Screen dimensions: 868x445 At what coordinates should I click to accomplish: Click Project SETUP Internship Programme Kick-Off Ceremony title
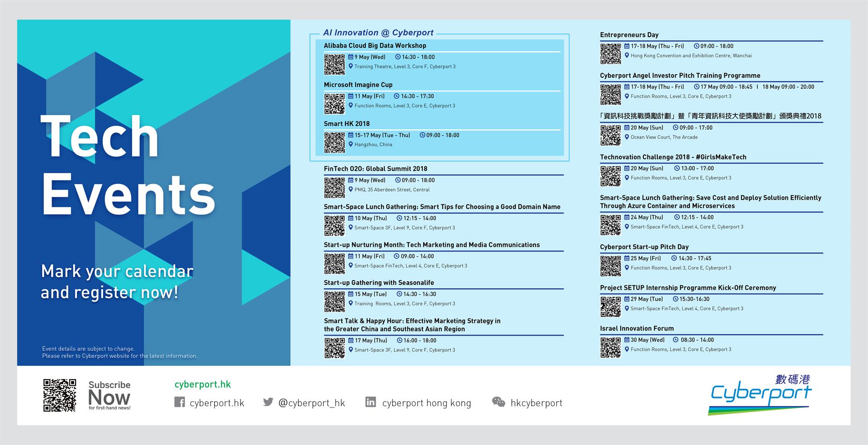(688, 288)
